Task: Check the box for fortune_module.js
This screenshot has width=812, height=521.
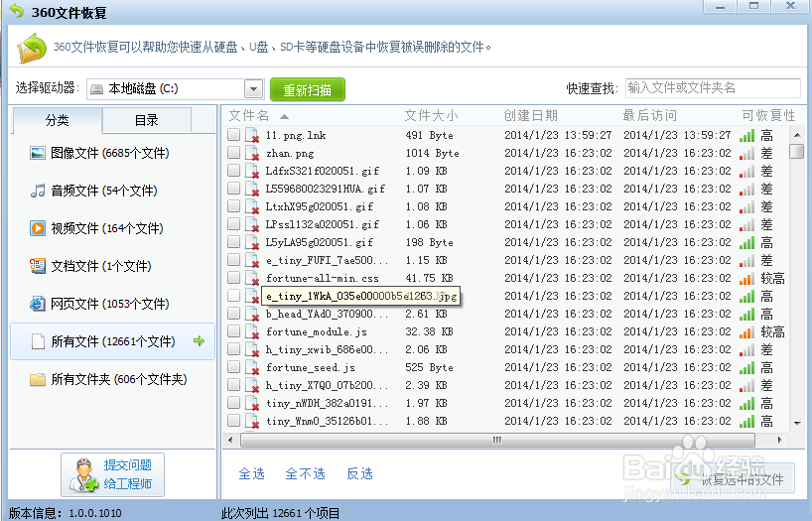Action: click(233, 330)
